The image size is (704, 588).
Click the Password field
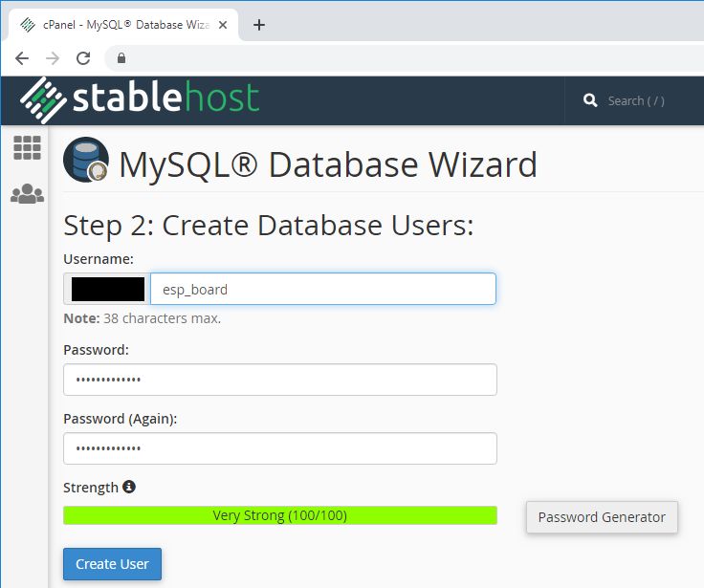click(x=280, y=380)
